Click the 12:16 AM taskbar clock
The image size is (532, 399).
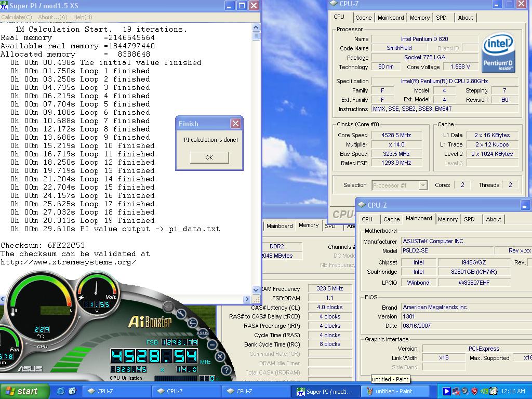(513, 391)
